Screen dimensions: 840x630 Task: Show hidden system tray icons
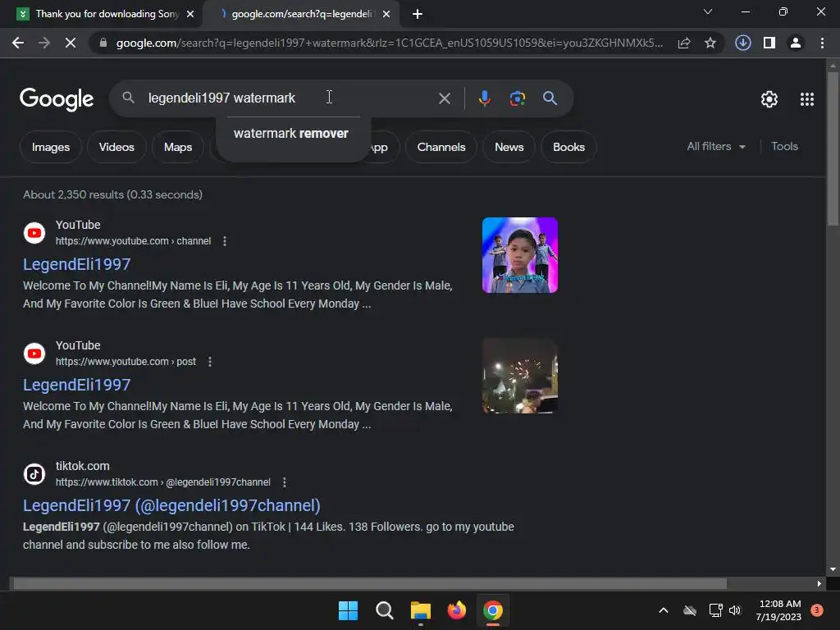pos(663,610)
